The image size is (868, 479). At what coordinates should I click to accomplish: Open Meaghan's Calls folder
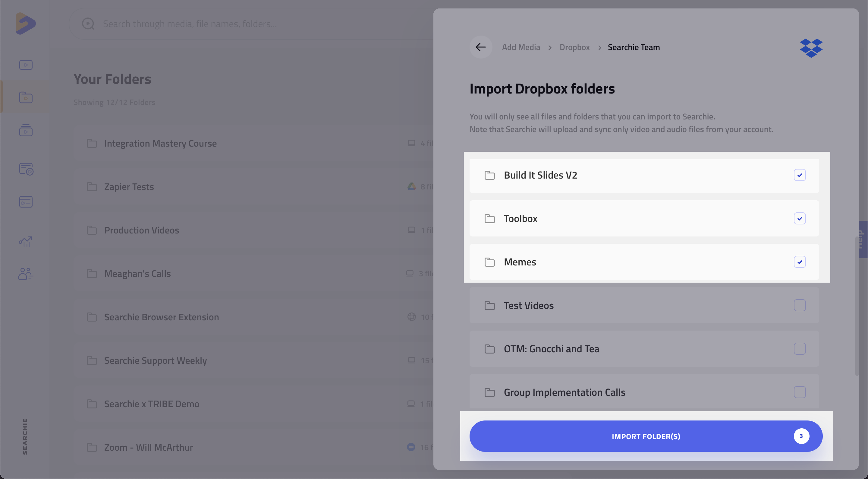(x=253, y=274)
